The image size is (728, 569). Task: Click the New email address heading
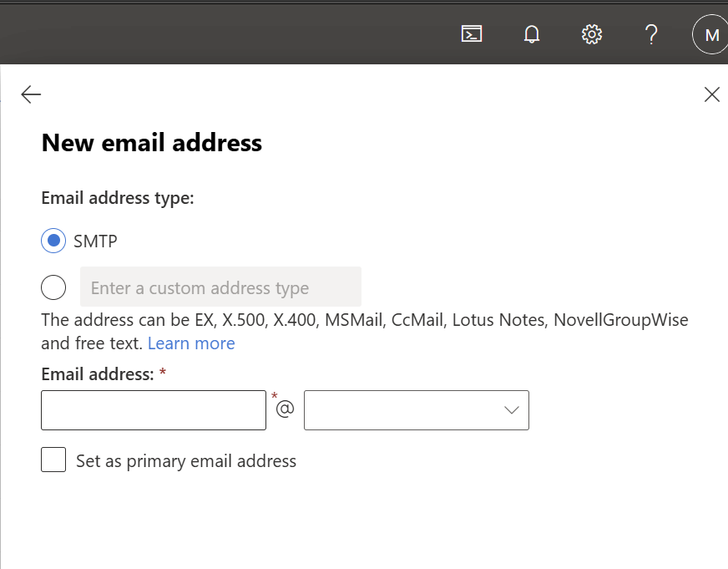[151, 143]
